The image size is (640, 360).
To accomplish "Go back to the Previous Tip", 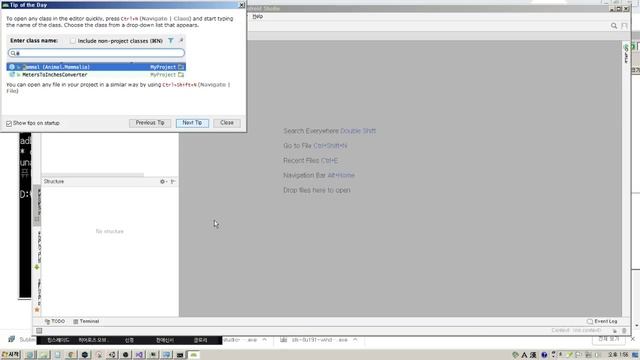I will tap(150, 123).
